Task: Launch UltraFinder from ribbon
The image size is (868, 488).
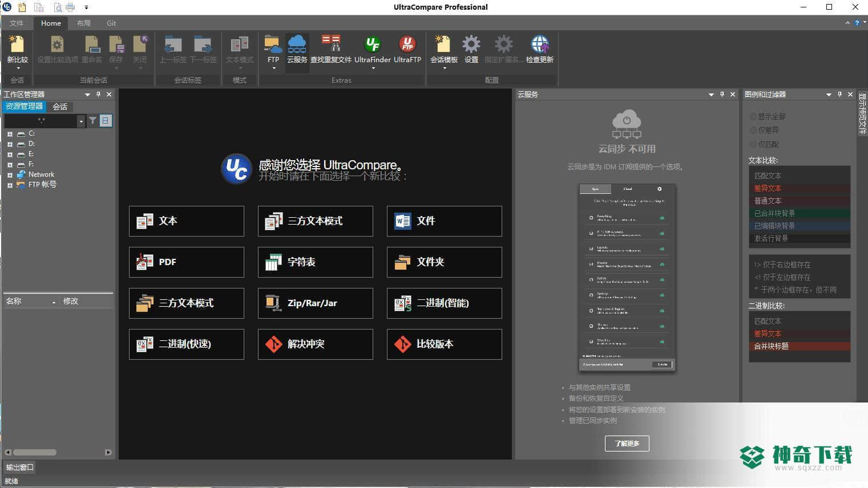Action: pos(373,44)
